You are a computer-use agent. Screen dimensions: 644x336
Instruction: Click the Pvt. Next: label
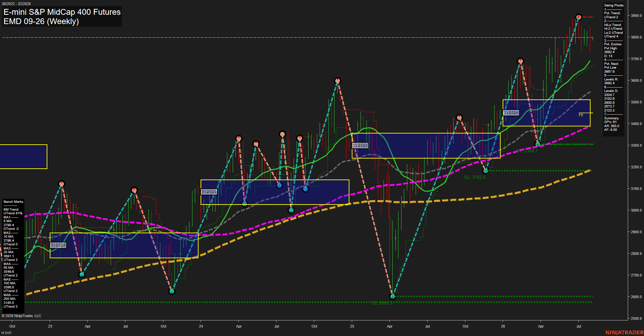[x=611, y=64]
